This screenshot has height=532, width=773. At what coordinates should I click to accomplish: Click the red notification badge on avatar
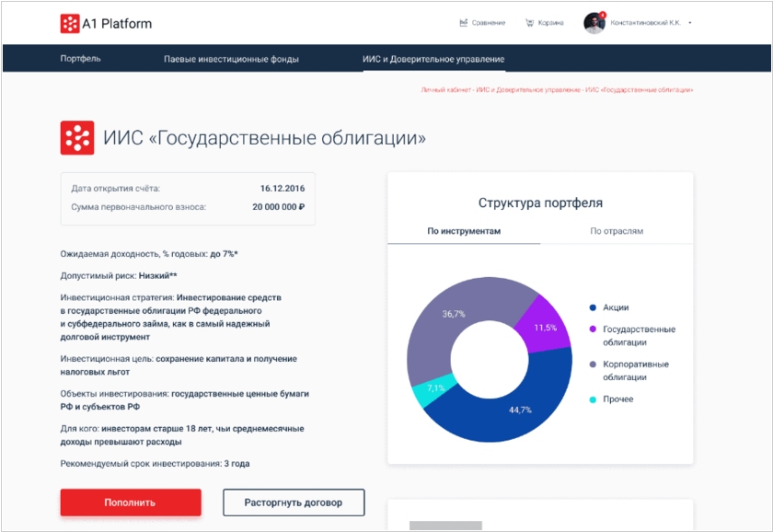click(603, 15)
